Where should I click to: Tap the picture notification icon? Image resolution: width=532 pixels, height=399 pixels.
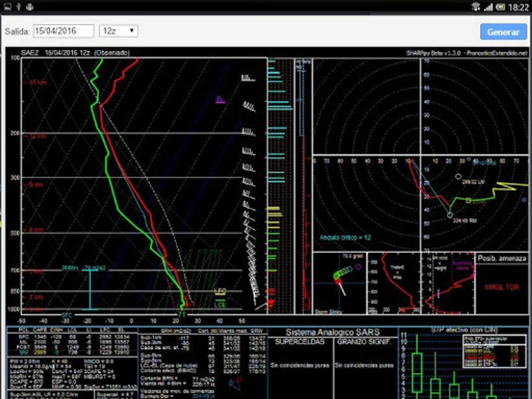point(8,7)
